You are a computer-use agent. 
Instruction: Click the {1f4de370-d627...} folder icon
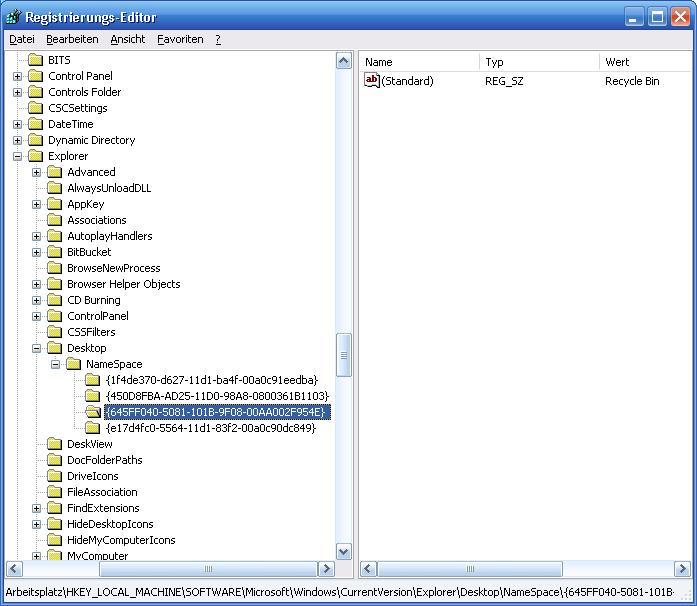click(93, 380)
